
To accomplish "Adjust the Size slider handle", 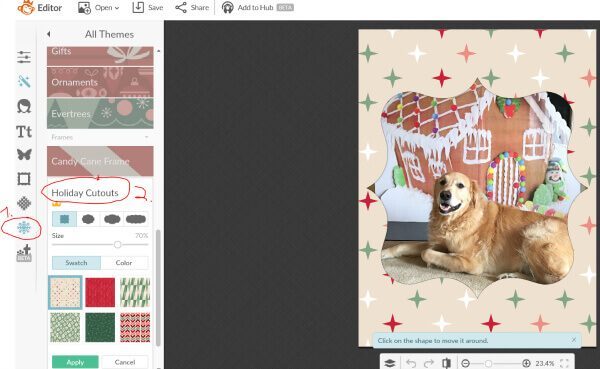I will (117, 244).
